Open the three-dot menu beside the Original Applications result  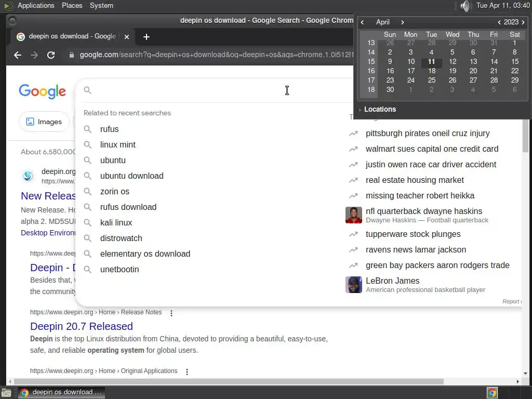point(187,371)
